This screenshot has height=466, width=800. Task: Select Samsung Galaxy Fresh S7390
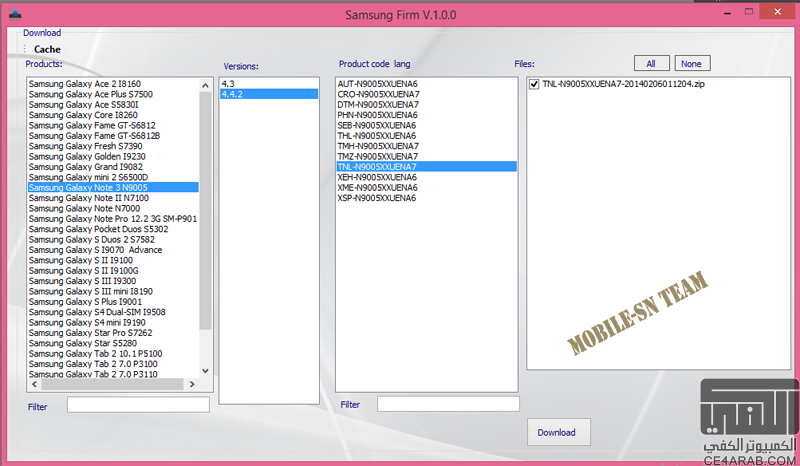pos(113,146)
